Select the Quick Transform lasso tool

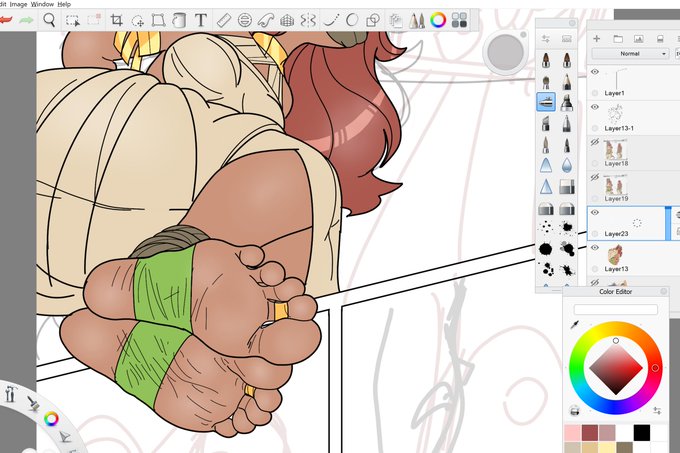click(x=138, y=21)
